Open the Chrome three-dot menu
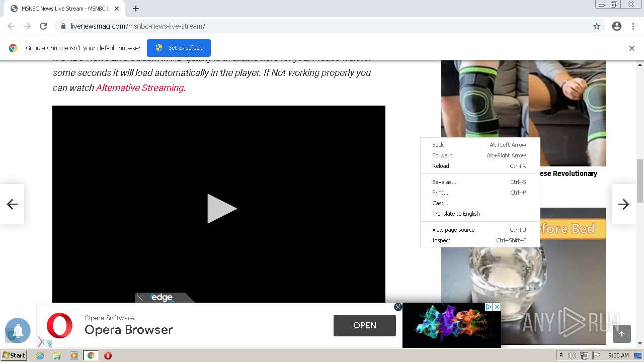Viewport: 644px width, 362px height. click(633, 26)
